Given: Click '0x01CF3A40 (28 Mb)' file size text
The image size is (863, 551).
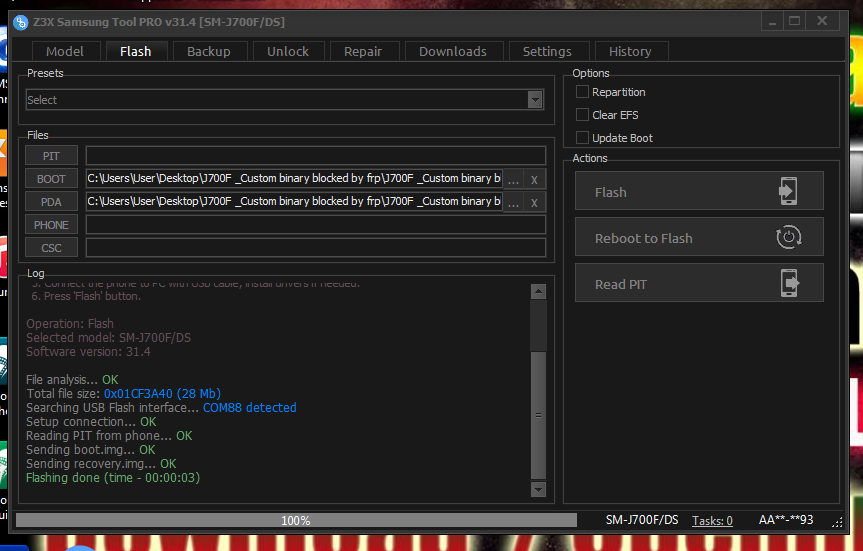Looking at the screenshot, I should [162, 394].
